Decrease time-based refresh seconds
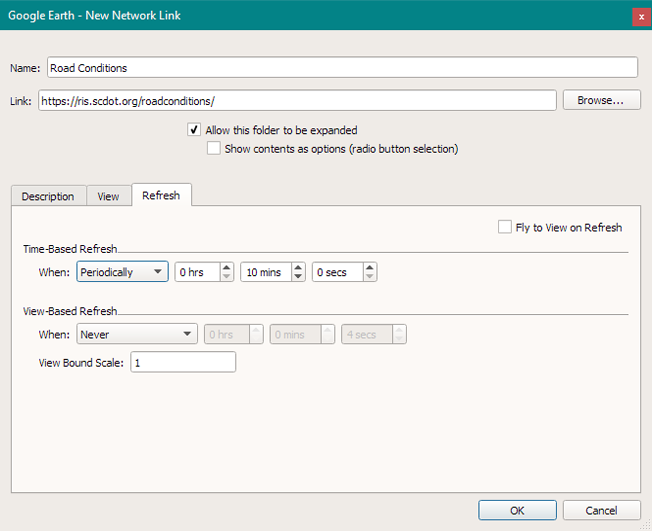 370,277
